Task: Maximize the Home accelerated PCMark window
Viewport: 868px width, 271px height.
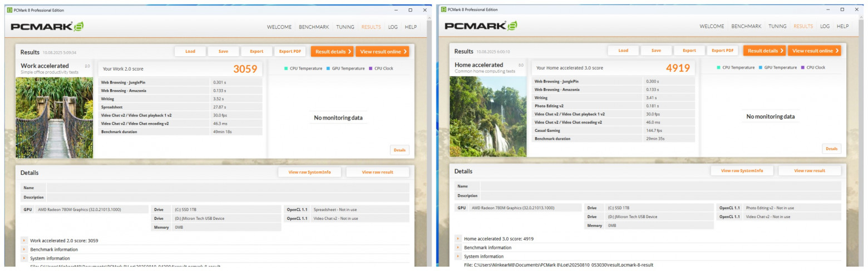Action: (842, 9)
